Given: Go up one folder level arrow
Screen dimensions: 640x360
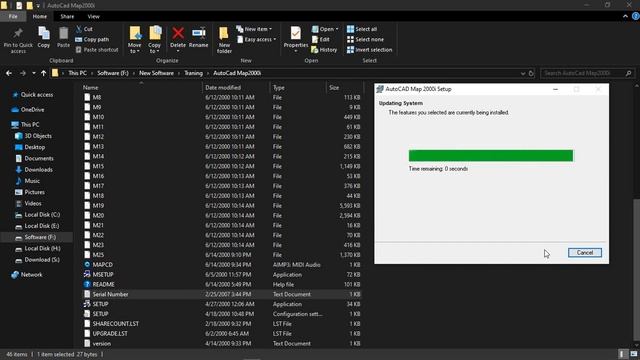Looking at the screenshot, I should pos(44,73).
